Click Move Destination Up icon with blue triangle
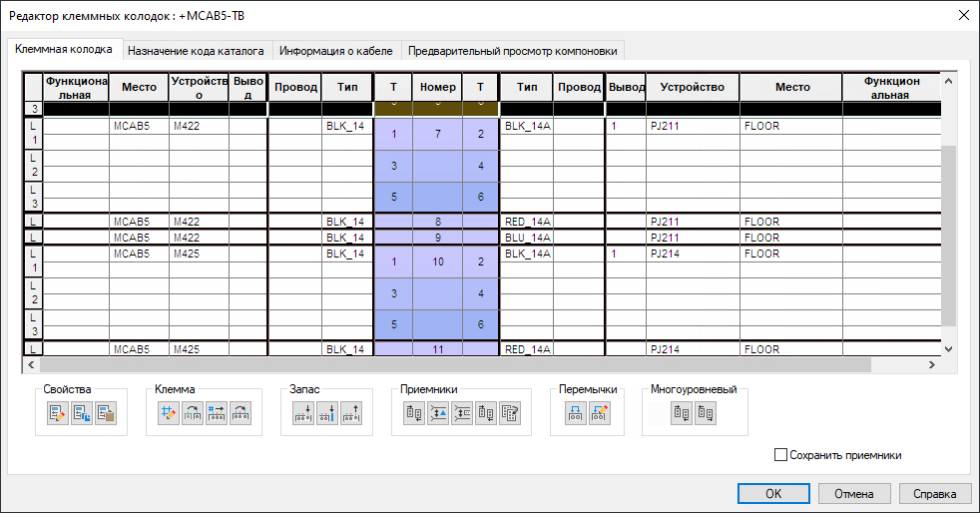Viewport: 980px width, 513px height. (438, 413)
